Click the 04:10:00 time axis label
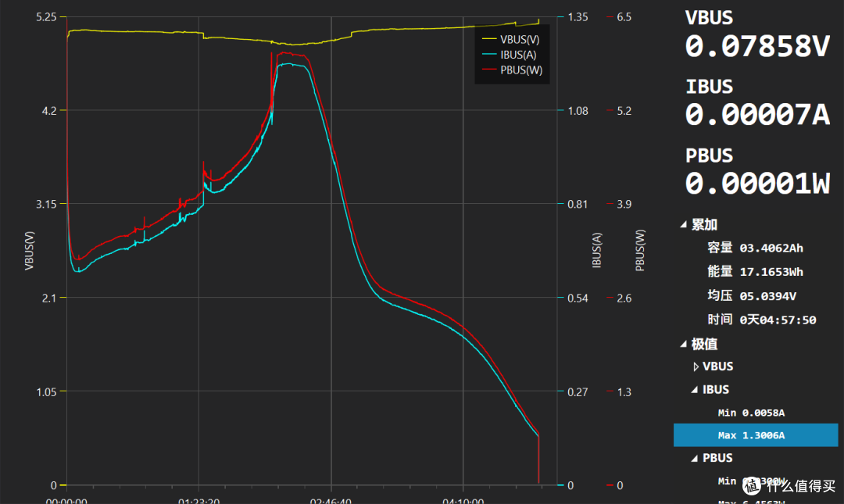The height and width of the screenshot is (504, 844). tap(463, 501)
